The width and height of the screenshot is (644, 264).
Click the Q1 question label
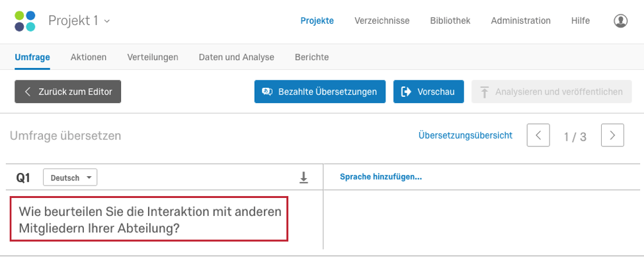(x=23, y=178)
